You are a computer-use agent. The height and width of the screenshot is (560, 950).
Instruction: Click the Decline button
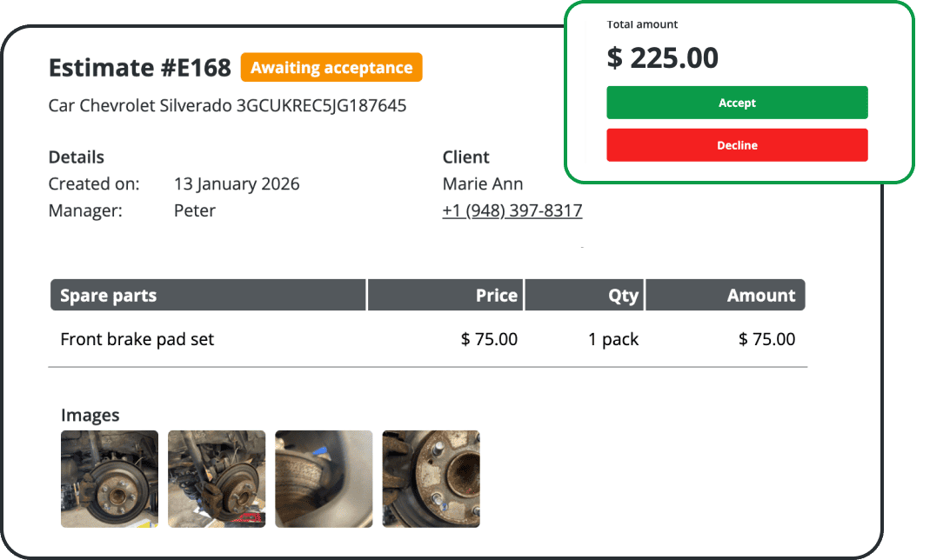[x=737, y=144]
